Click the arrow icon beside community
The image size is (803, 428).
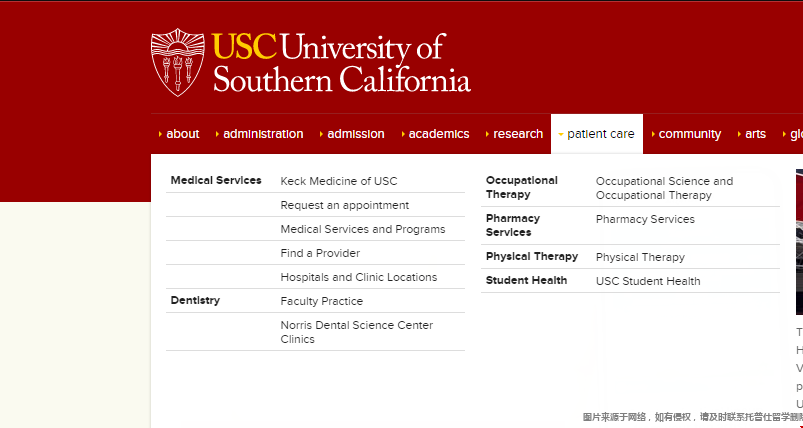[653, 134]
